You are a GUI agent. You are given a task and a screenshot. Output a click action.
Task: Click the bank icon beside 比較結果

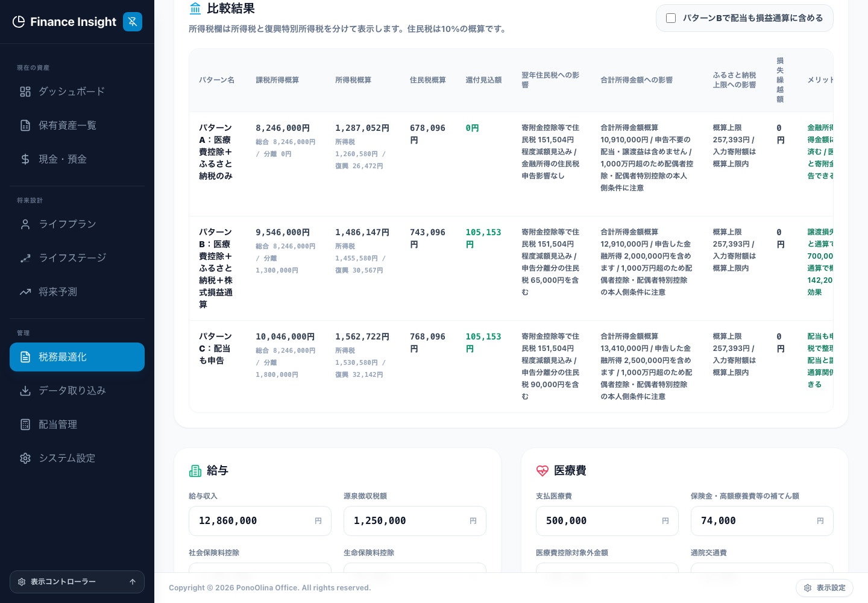195,8
